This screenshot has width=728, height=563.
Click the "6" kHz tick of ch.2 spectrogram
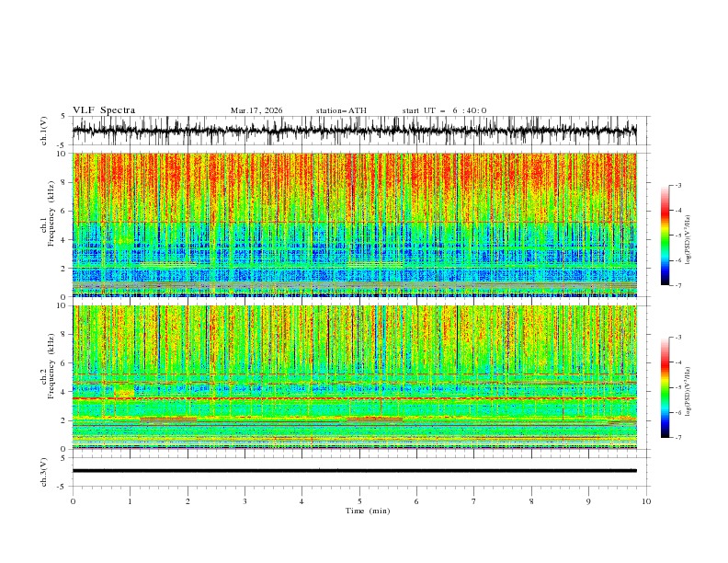coord(63,363)
